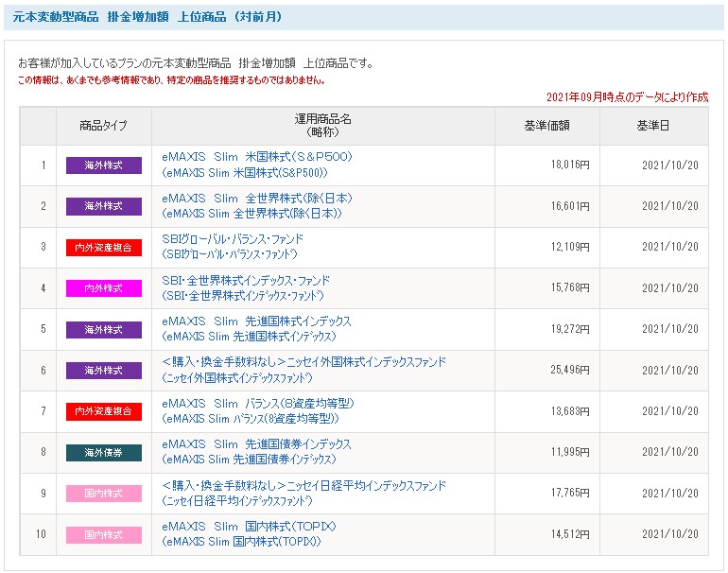Screen dimensions: 728x573
Task: Click section title 元本変動型商品 掛金増加額 上位商品
Action: tap(147, 17)
